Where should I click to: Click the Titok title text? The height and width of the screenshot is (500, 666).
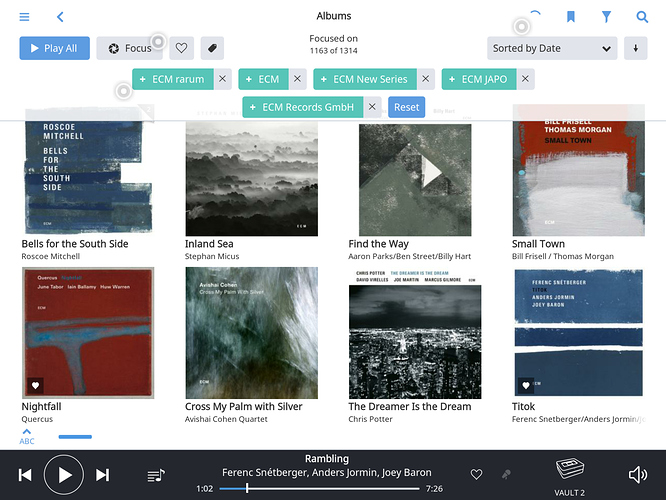[523, 407]
